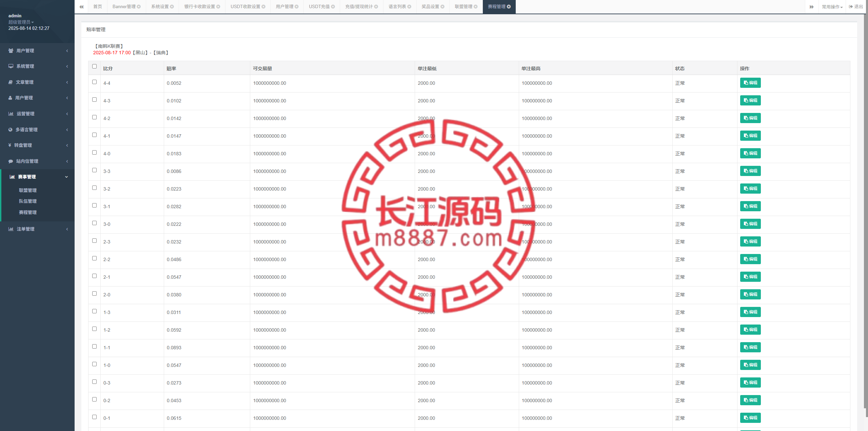Open 联盟管理 submenu item in sidebar
The height and width of the screenshot is (431, 868).
(x=28, y=190)
